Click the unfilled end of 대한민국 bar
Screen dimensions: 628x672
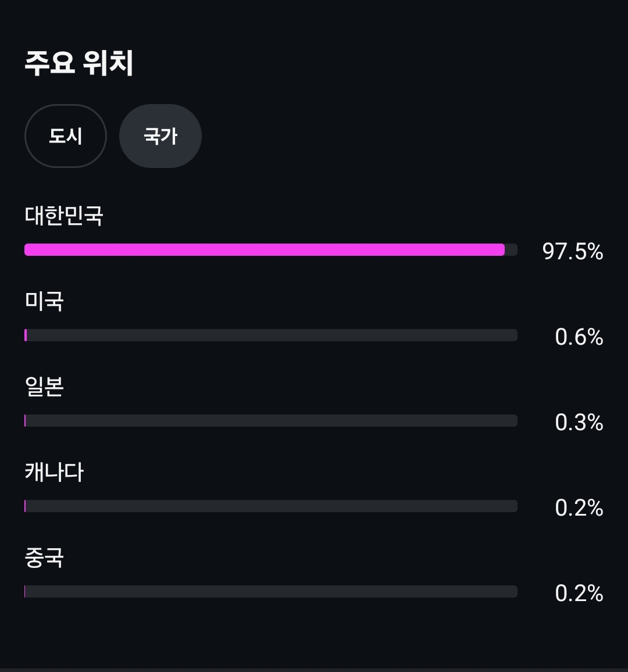coord(511,249)
